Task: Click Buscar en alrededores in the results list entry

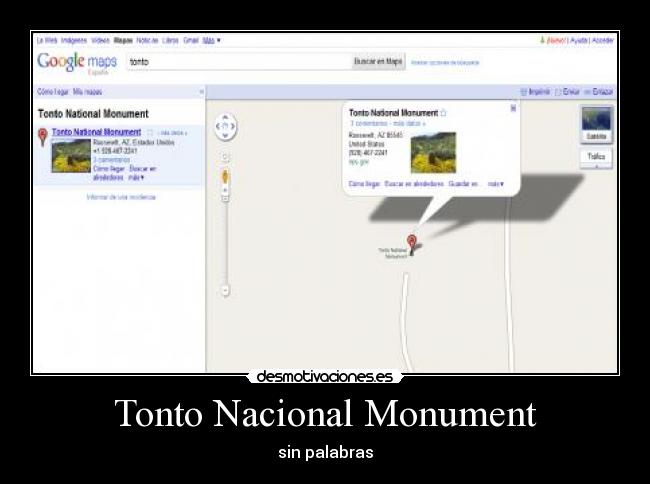Action: coord(124,173)
